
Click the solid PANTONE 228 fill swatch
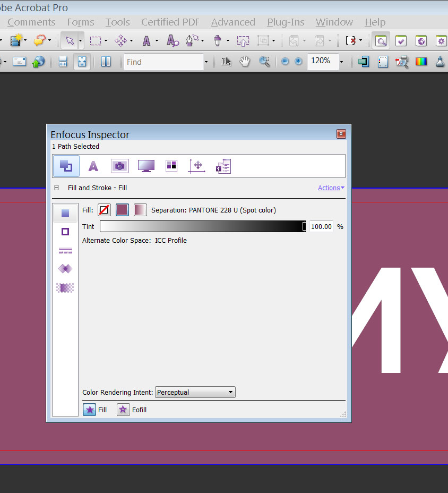coord(122,210)
